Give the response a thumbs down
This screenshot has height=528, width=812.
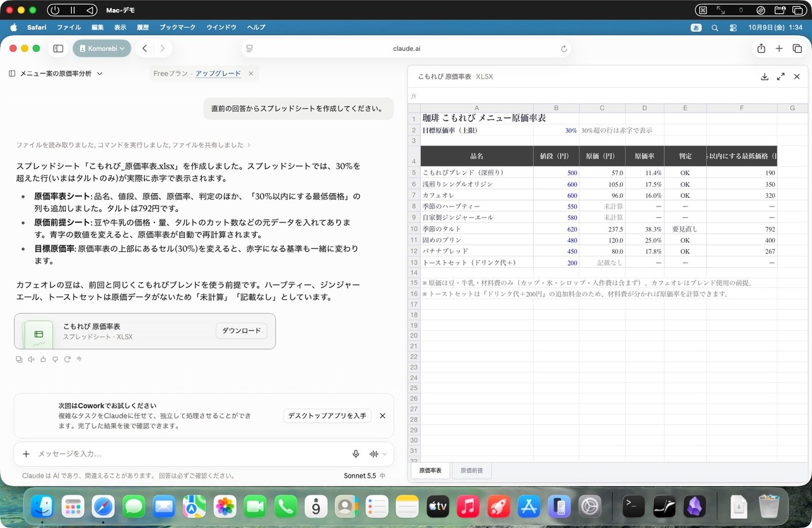(x=55, y=359)
